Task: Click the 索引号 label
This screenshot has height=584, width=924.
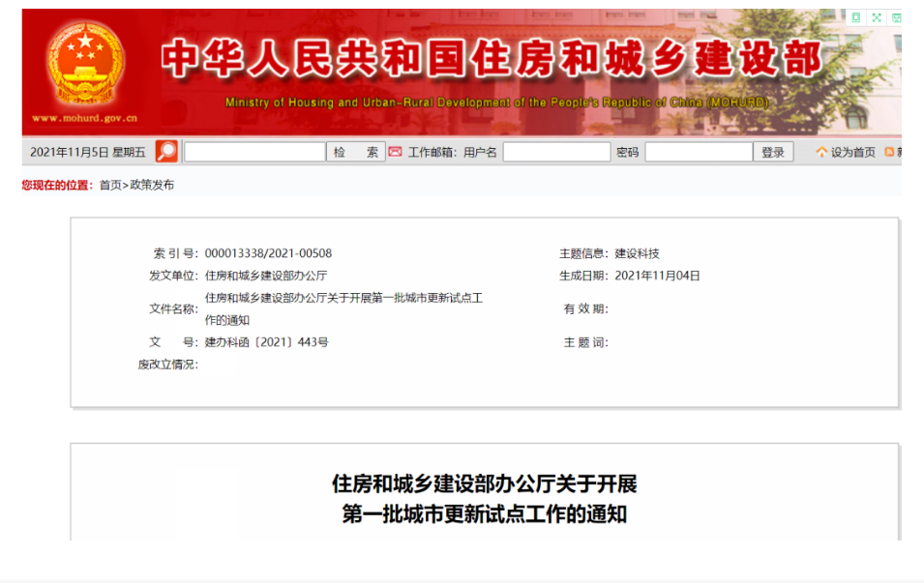Action: click(175, 253)
